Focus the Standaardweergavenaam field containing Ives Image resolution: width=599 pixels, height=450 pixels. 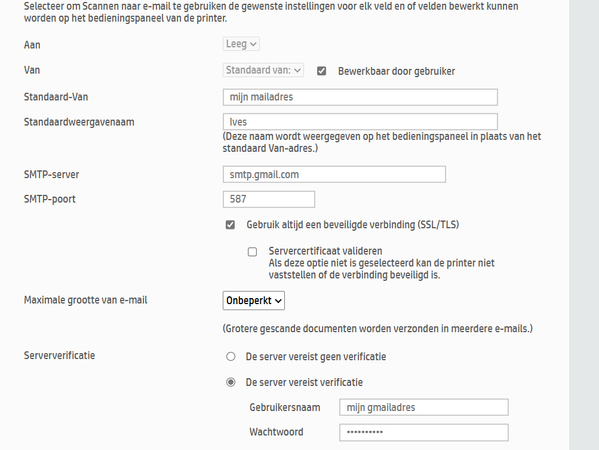tap(360, 122)
